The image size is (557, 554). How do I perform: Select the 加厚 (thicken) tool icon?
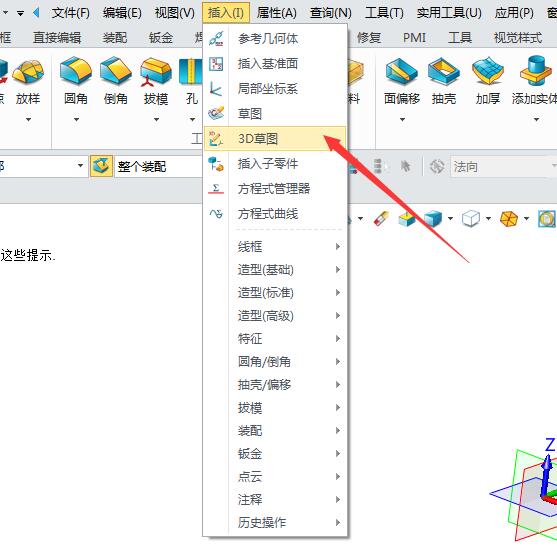pos(488,70)
